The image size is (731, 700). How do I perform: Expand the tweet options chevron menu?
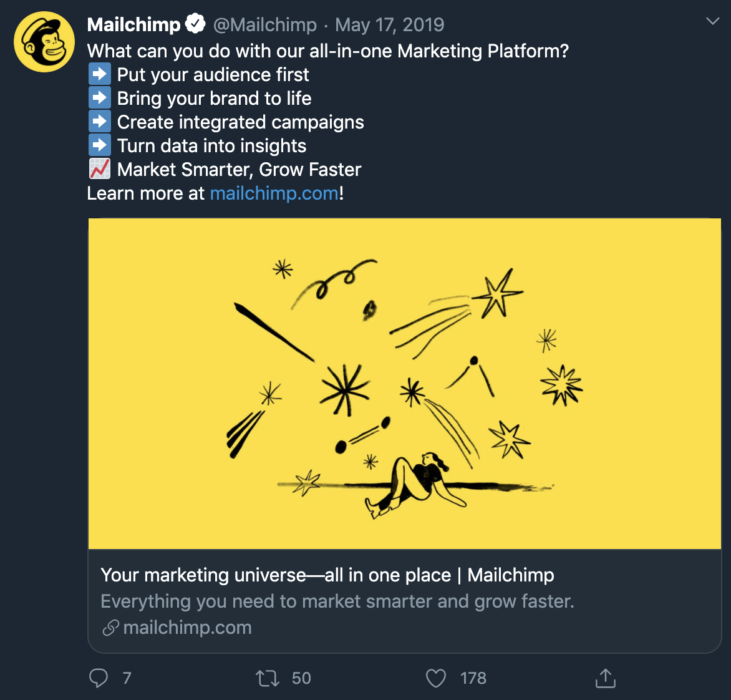tap(712, 22)
